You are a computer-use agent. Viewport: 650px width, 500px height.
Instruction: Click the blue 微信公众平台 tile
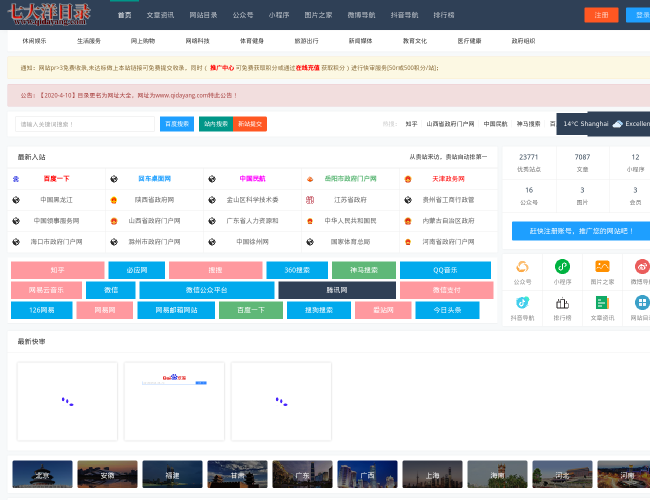point(207,290)
